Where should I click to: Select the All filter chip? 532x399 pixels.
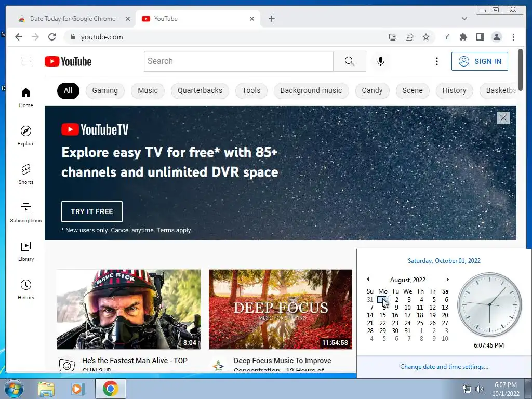coord(68,90)
